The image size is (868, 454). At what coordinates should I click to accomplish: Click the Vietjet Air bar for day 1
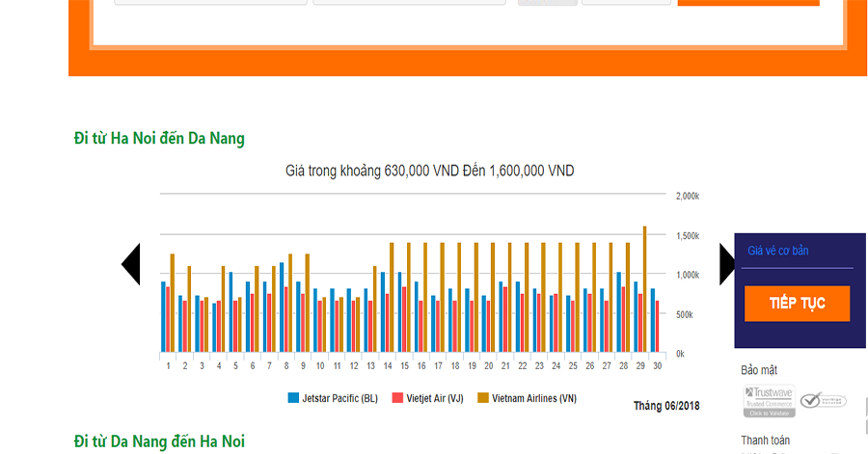tap(168, 319)
